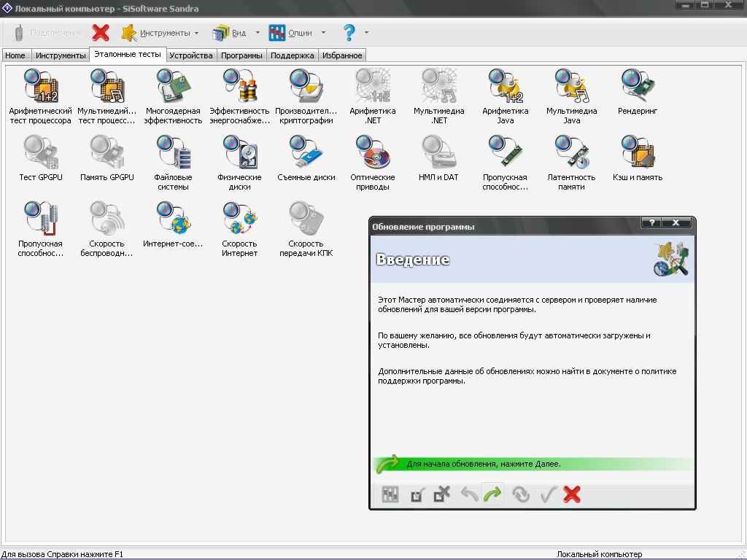The width and height of the screenshot is (747, 560).
Task: Select the Эталонные тесты tab
Action: click(x=128, y=54)
